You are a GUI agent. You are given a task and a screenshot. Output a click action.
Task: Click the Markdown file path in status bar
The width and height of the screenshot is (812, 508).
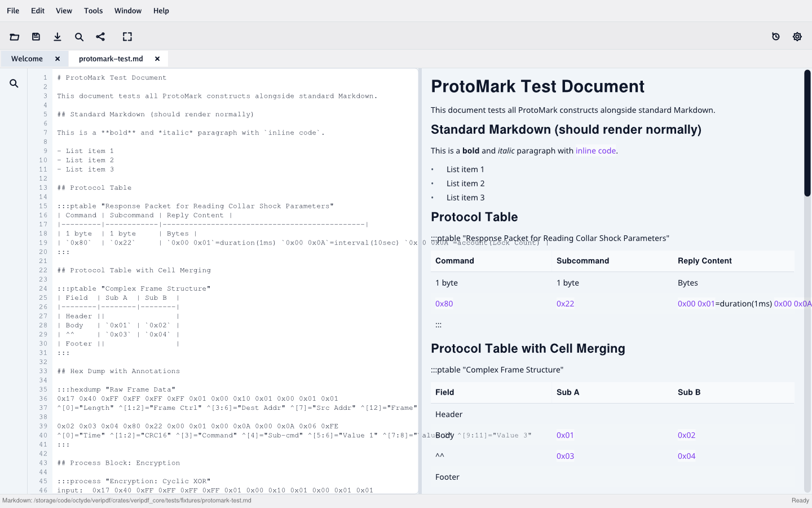coord(127,501)
